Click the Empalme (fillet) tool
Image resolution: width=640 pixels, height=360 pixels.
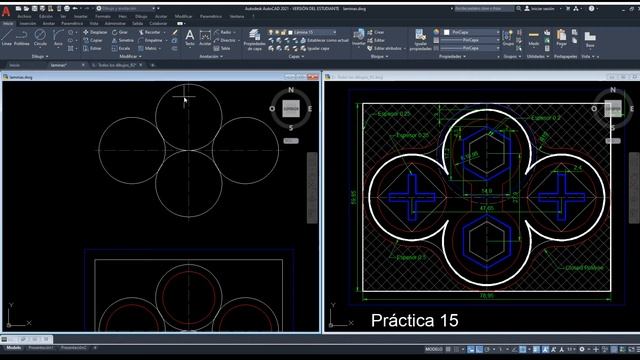point(151,40)
